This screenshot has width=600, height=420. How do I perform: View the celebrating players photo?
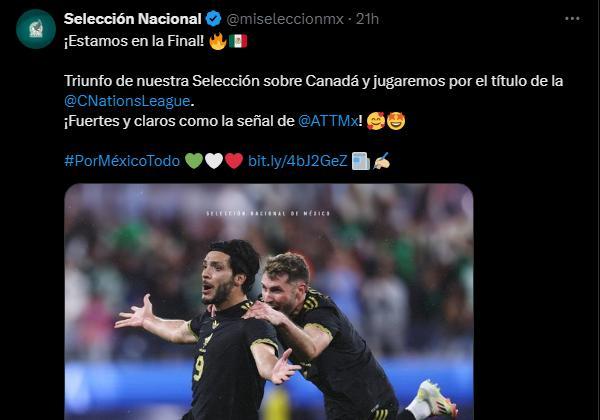point(269,302)
